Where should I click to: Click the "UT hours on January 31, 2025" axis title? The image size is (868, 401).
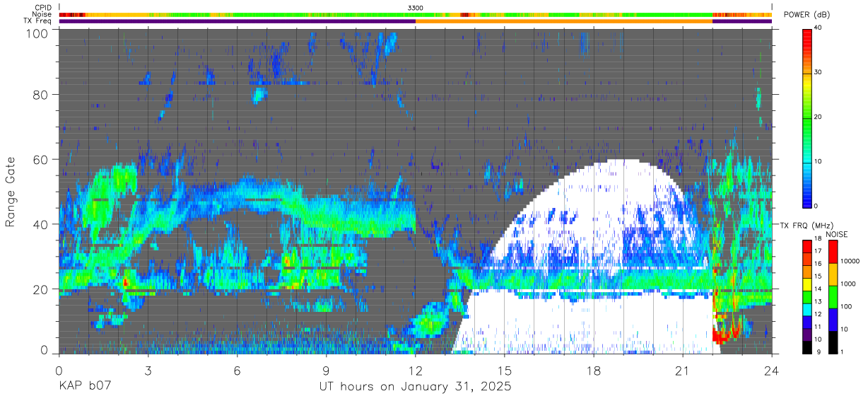point(415,388)
